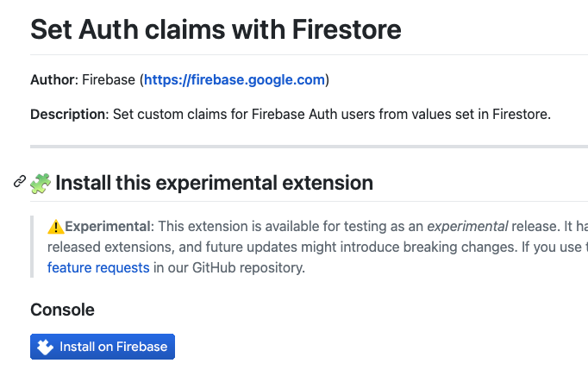Image resolution: width=588 pixels, height=382 pixels.
Task: Click the word Firebase after Author
Action: (109, 80)
